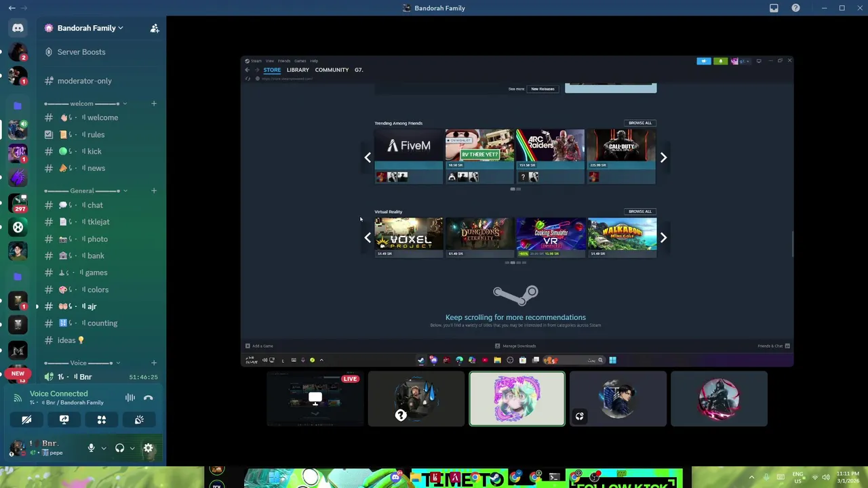This screenshot has width=868, height=488.
Task: Click Keep scrolling for more recommendations text
Action: 515,317
